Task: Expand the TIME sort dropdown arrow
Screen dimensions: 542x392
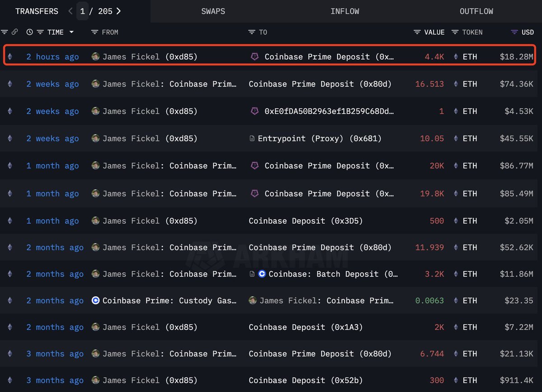Action: [71, 32]
